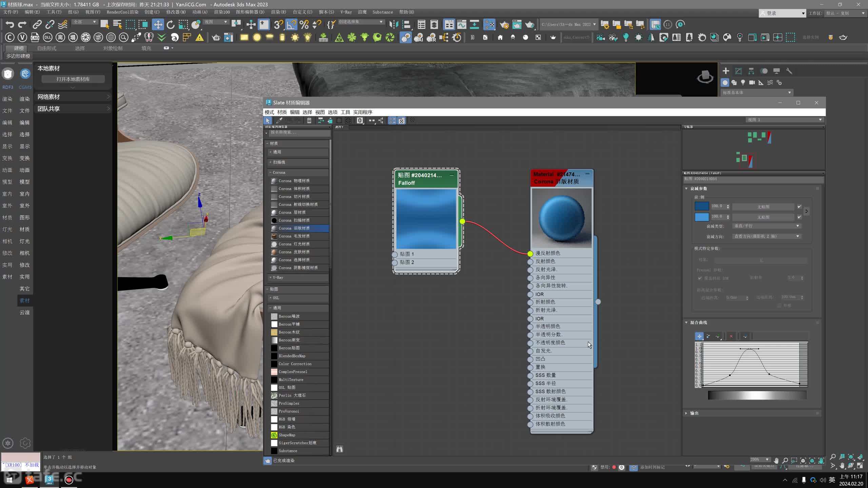Select Corona 物理材质 in the browser list
The width and height of the screenshot is (868, 488).
[x=299, y=181]
